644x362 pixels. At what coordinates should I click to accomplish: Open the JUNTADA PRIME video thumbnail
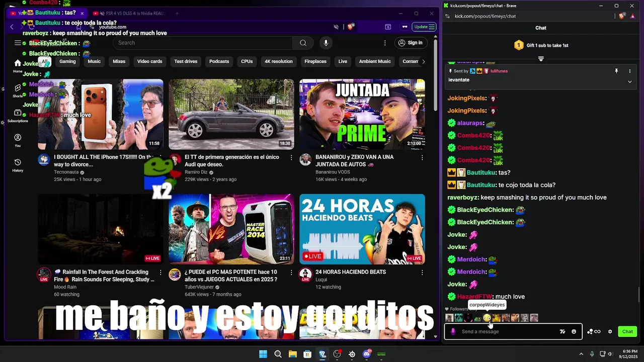(x=362, y=114)
